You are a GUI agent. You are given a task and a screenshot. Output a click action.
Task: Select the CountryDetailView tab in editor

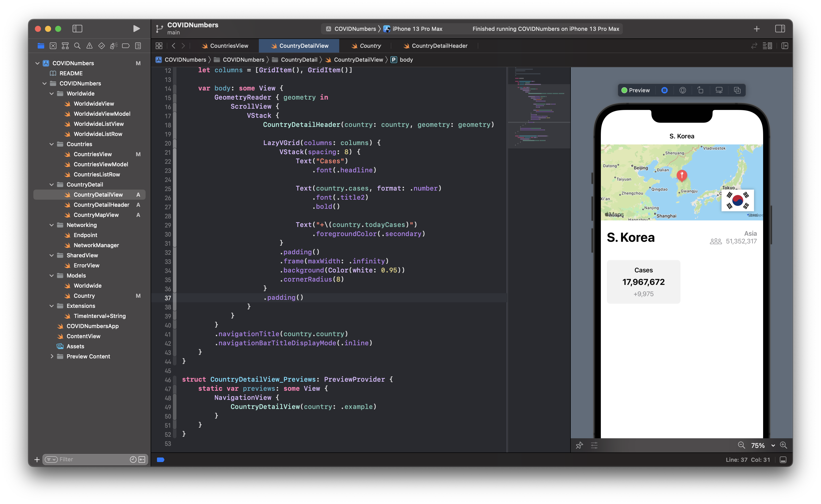click(303, 45)
